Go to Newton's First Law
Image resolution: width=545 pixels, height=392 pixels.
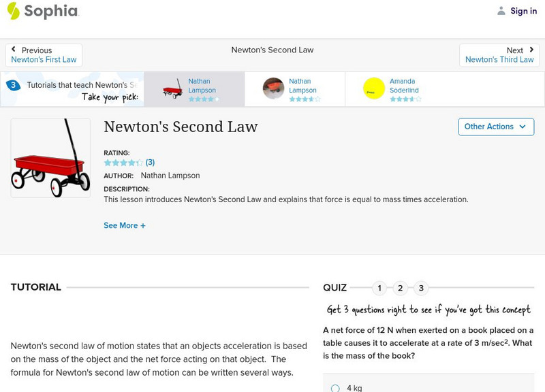pos(44,60)
